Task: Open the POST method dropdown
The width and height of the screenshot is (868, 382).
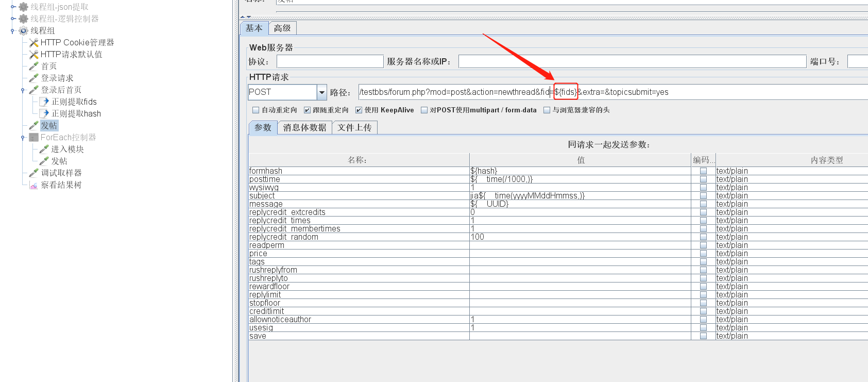Action: (x=322, y=92)
